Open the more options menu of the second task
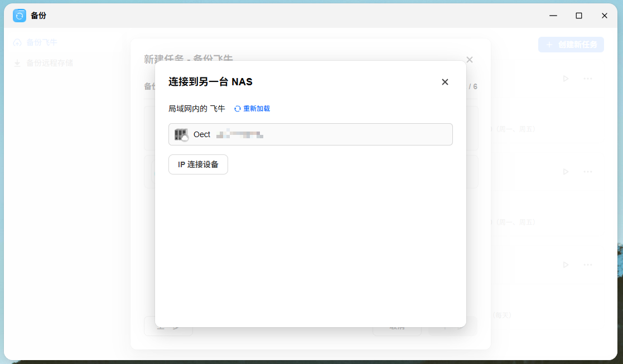Viewport: 623px width, 364px height. [588, 172]
